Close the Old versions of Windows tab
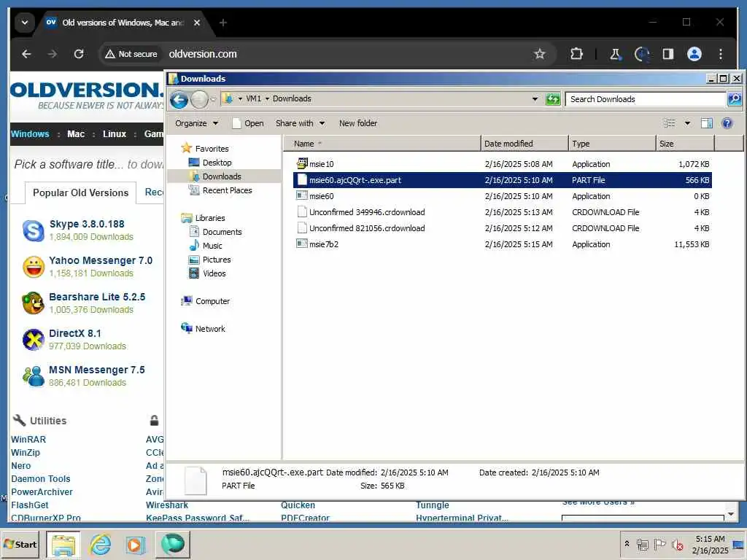 [197, 23]
